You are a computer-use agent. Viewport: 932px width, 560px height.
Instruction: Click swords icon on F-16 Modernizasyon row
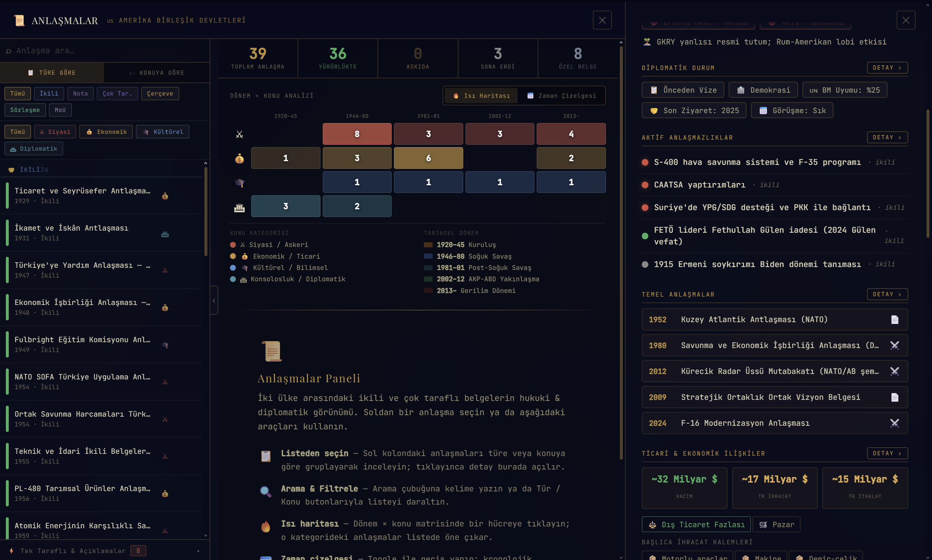click(x=894, y=423)
